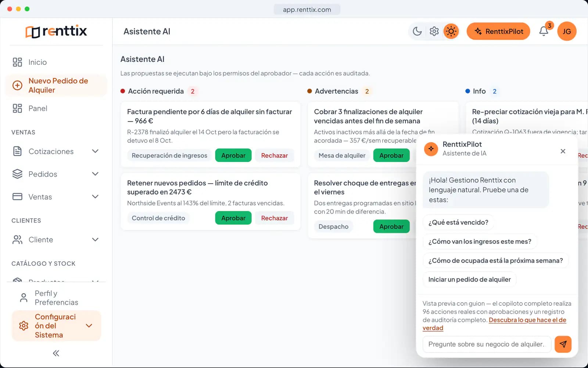
Task: Click the Cotizaciones document icon
Action: (x=17, y=151)
